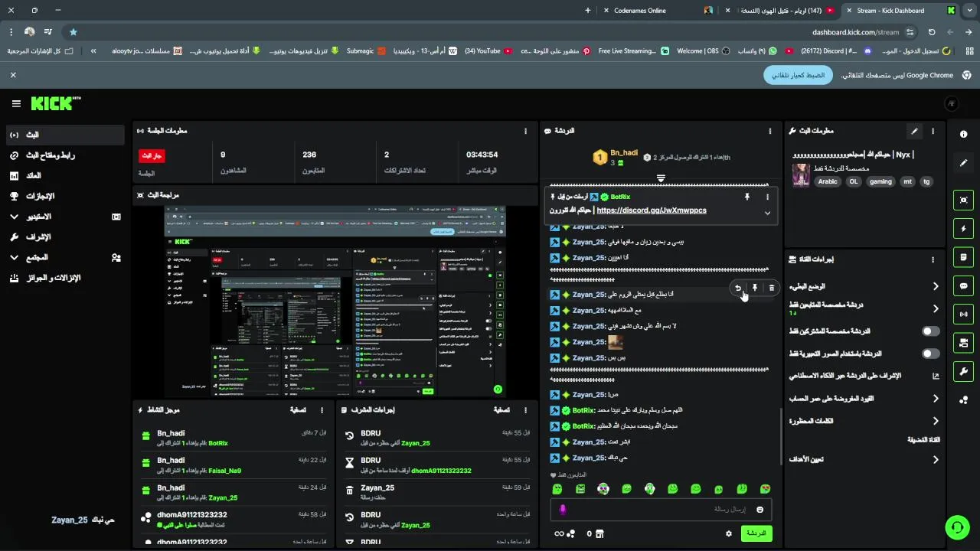Click the sunglasses-heart emote in the chat emote row

point(765,489)
